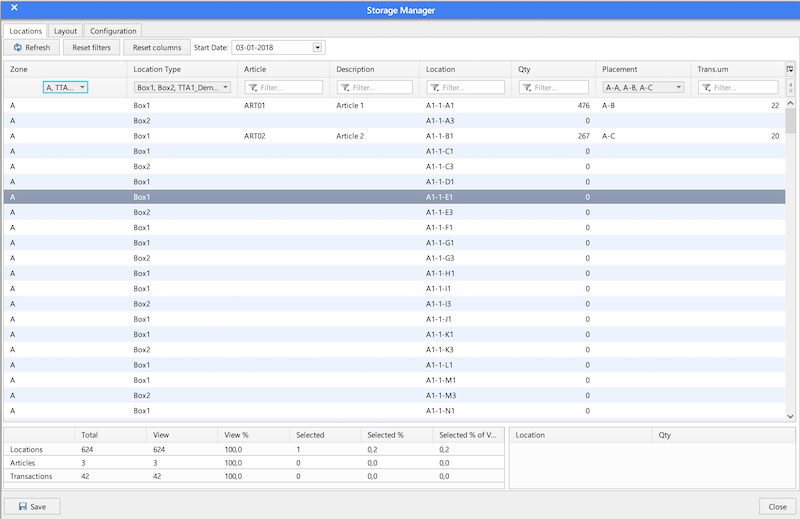Select the row for location A1-1-A3
This screenshot has width=800, height=519.
(x=394, y=121)
